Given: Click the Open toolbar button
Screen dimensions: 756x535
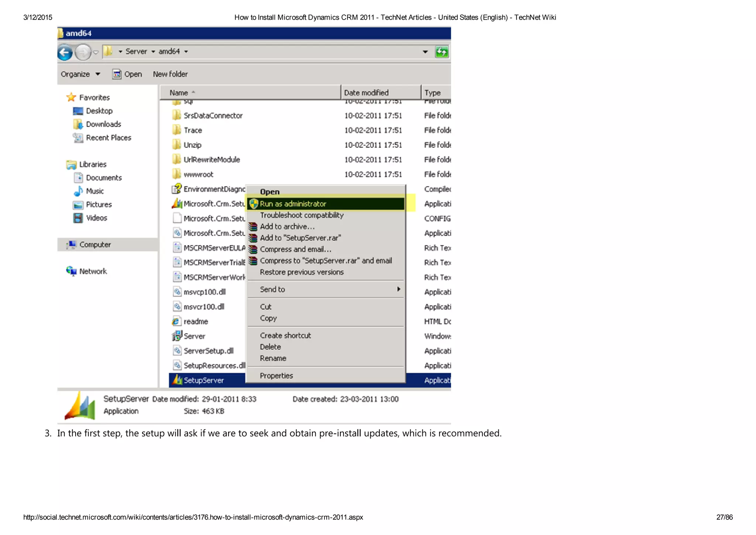Looking at the screenshot, I should coord(127,74).
